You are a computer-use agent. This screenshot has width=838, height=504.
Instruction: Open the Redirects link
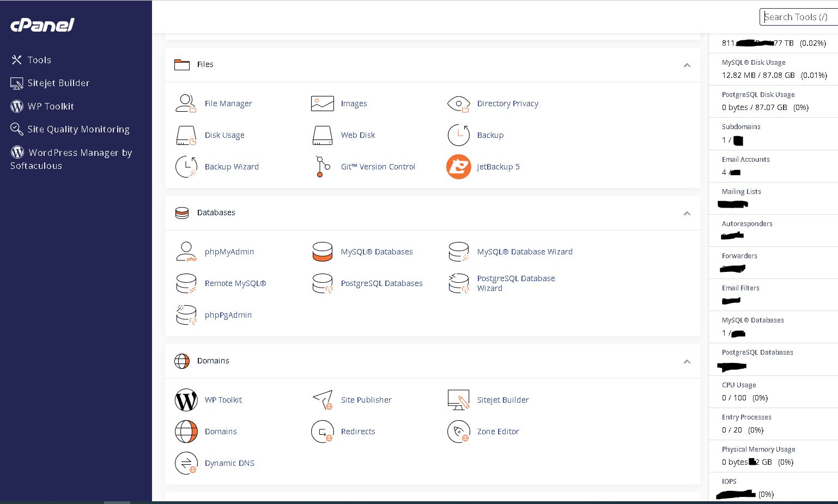click(x=357, y=432)
